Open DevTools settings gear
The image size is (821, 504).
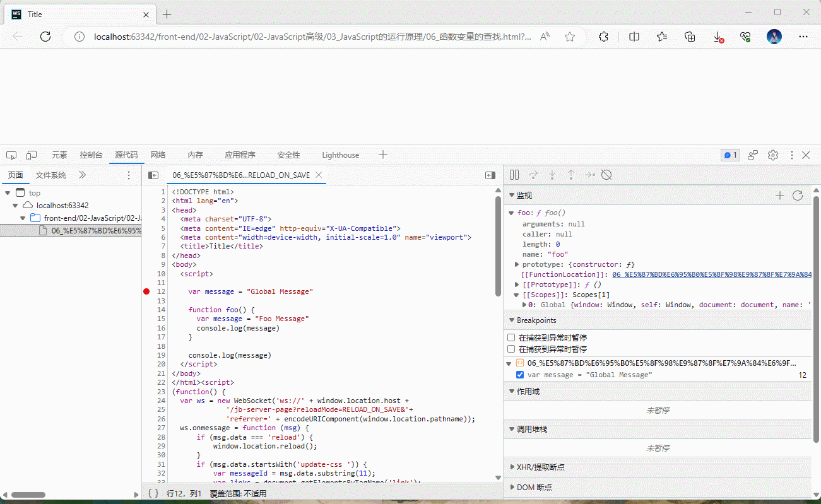pos(773,155)
